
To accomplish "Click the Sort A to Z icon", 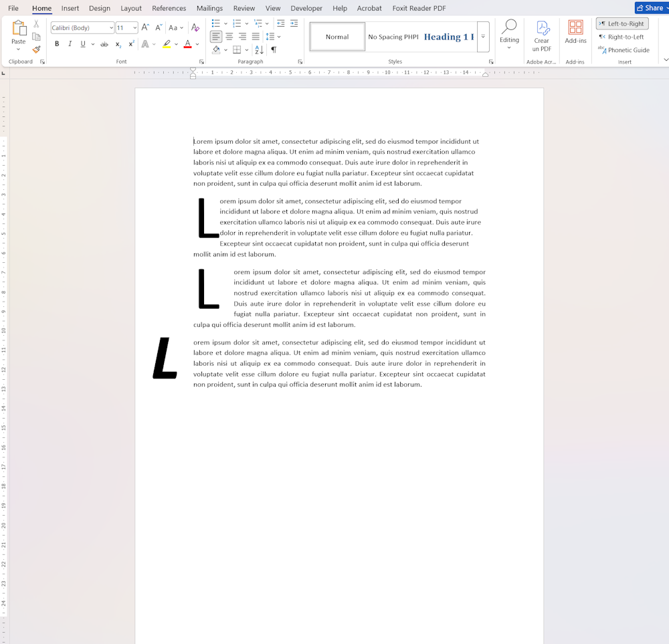I will coord(259,49).
